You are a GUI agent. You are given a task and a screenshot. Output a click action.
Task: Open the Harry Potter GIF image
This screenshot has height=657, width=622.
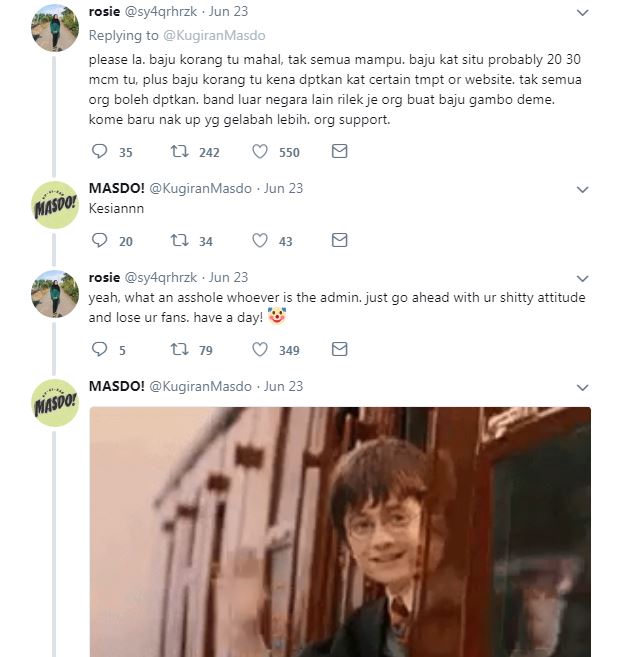click(x=339, y=531)
